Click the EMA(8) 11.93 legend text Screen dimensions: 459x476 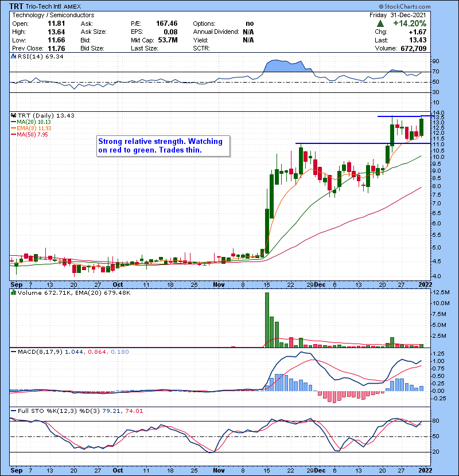(x=34, y=128)
